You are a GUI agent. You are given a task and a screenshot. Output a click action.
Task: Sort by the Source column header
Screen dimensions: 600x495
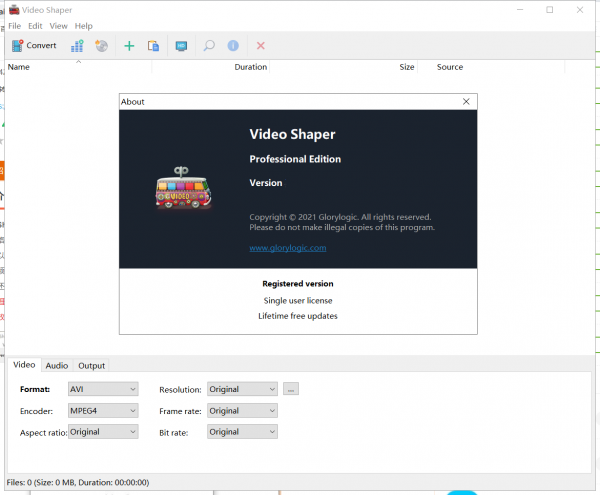coord(491,67)
